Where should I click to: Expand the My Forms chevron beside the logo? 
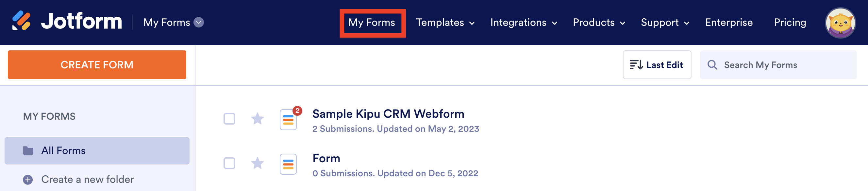(x=198, y=23)
